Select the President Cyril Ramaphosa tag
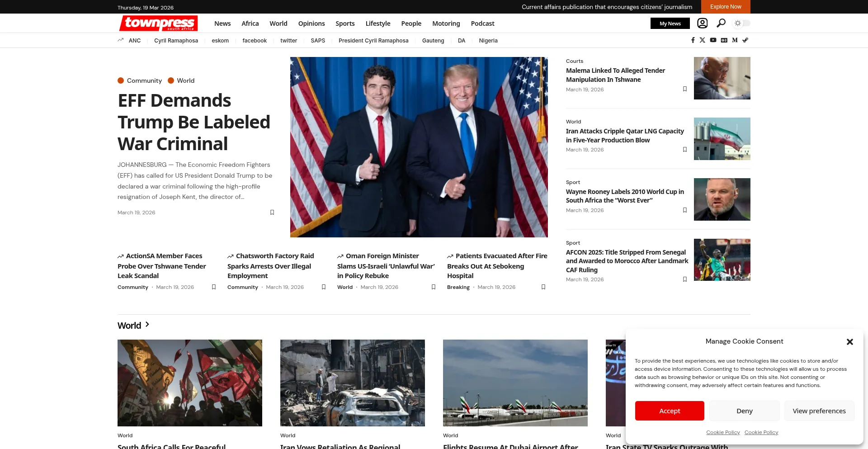 tap(373, 41)
